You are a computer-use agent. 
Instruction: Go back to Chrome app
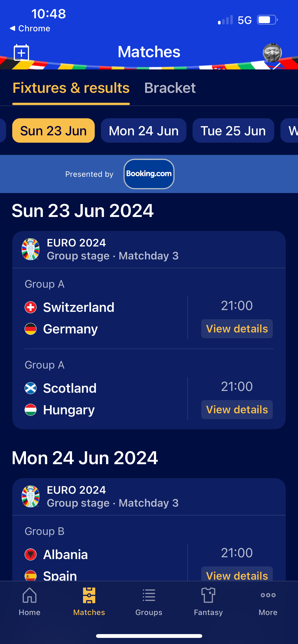pos(30,28)
